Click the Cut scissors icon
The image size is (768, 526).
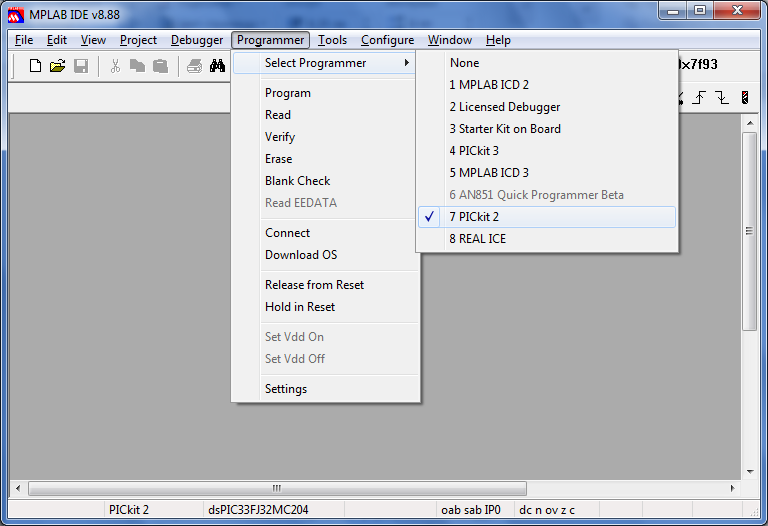click(116, 66)
